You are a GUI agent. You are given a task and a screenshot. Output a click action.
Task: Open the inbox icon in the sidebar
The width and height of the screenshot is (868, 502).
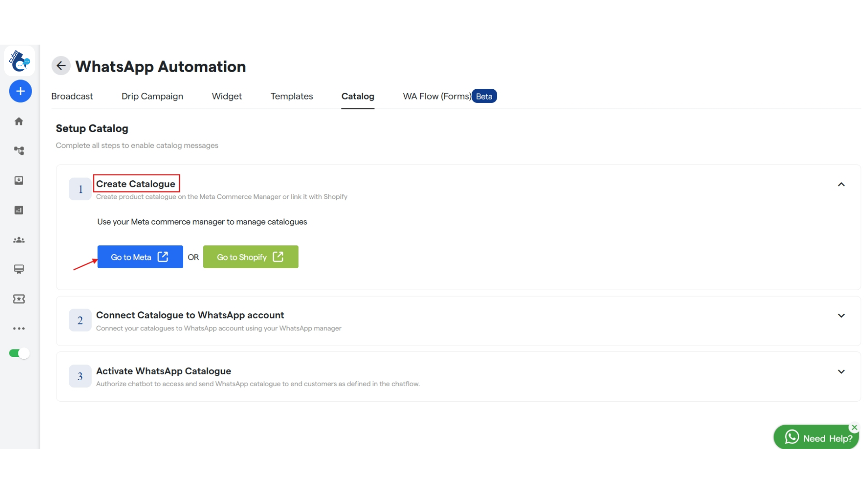tap(19, 181)
